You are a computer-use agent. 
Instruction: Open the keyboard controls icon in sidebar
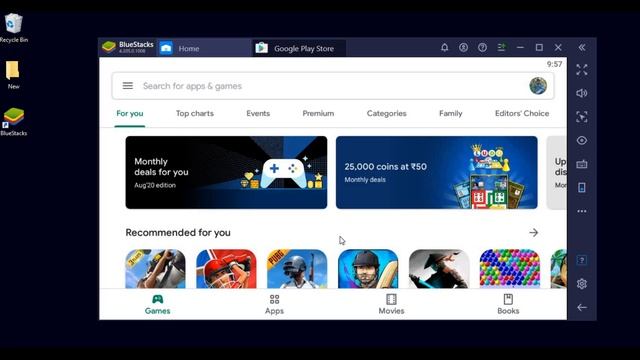pos(582,164)
